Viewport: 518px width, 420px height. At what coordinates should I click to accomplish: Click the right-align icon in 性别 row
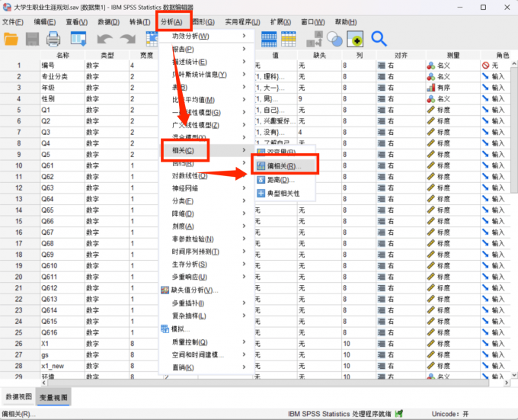click(x=381, y=99)
